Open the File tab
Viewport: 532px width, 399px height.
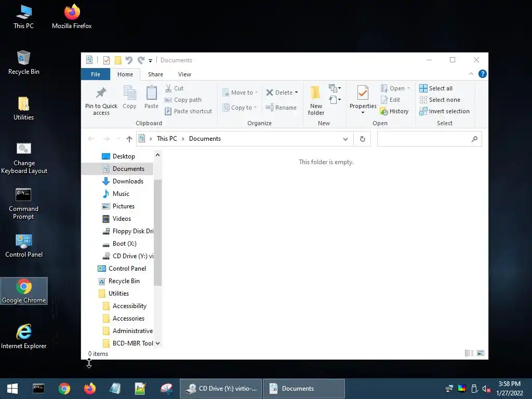point(96,74)
